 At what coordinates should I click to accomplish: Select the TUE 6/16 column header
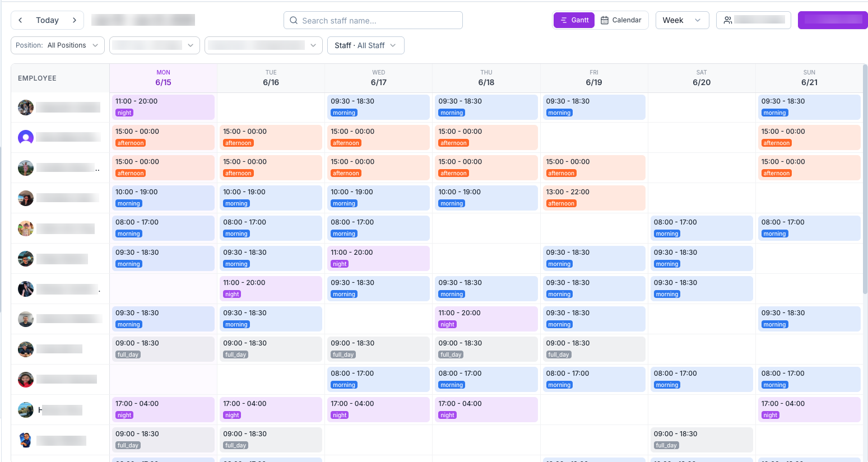pos(271,78)
